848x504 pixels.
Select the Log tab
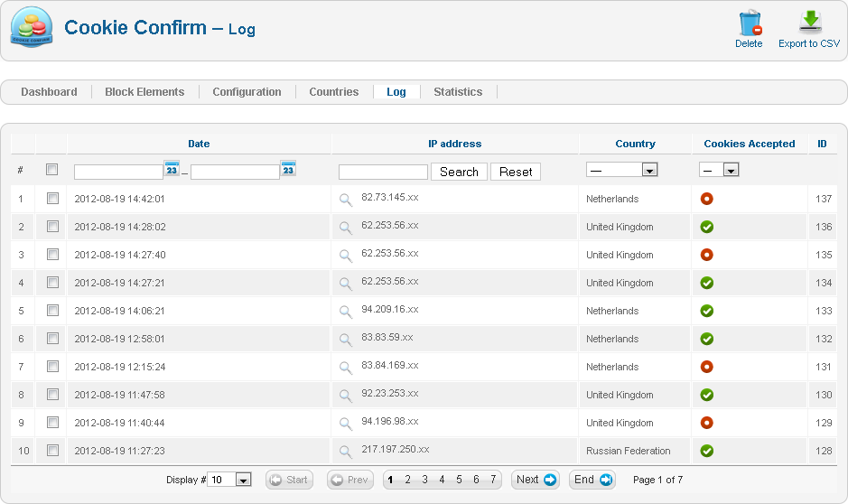(x=396, y=92)
